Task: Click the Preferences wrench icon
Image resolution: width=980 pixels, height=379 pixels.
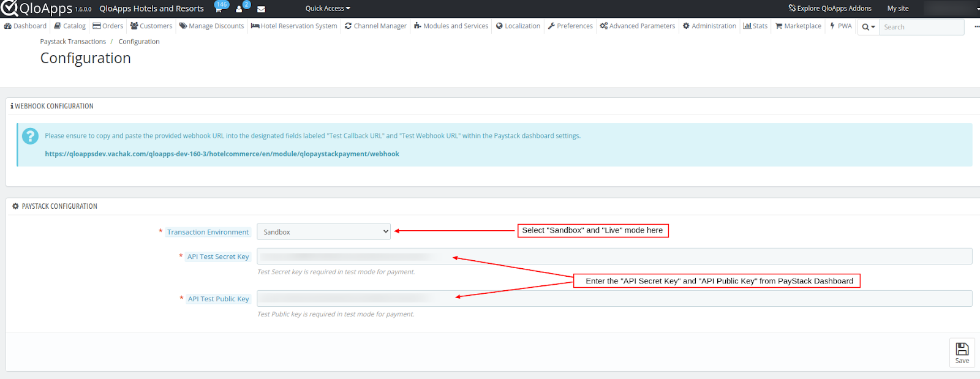Action: point(551,26)
